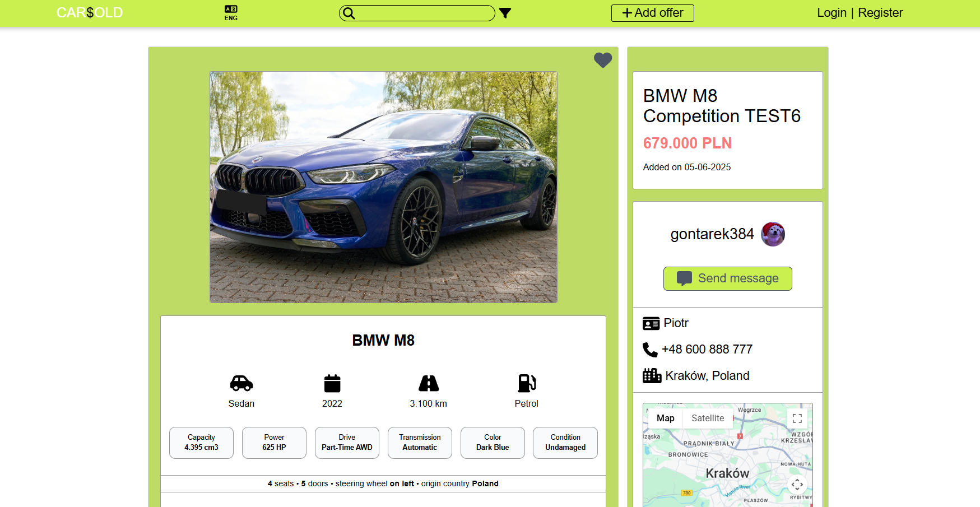Image resolution: width=980 pixels, height=507 pixels.
Task: Click the CAR$OLD logo
Action: pyautogui.click(x=90, y=12)
